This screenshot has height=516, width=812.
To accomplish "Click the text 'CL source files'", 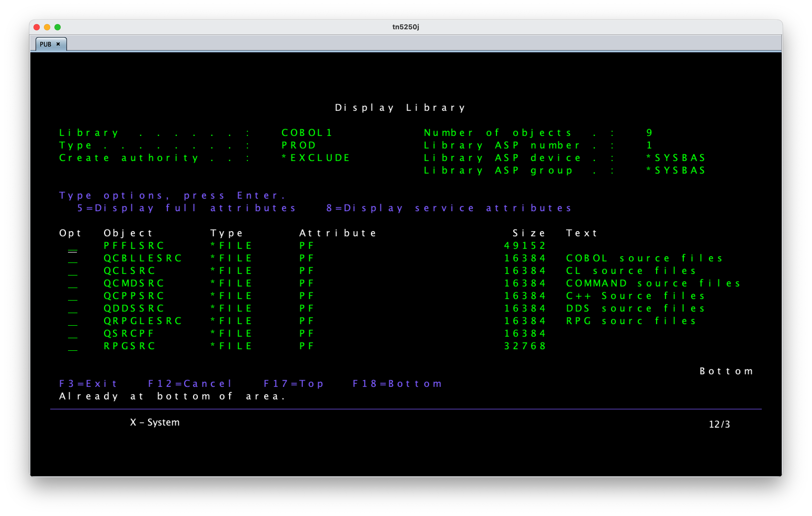I will coord(631,271).
